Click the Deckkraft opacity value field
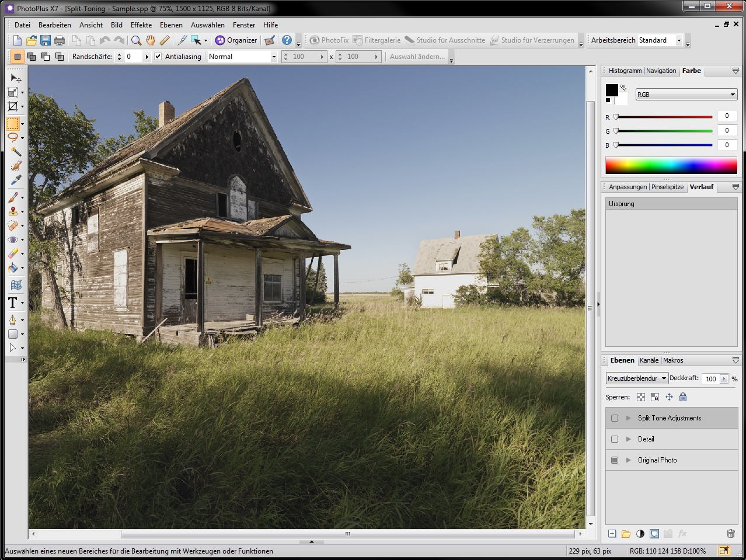The width and height of the screenshot is (746, 560). pyautogui.click(x=710, y=378)
